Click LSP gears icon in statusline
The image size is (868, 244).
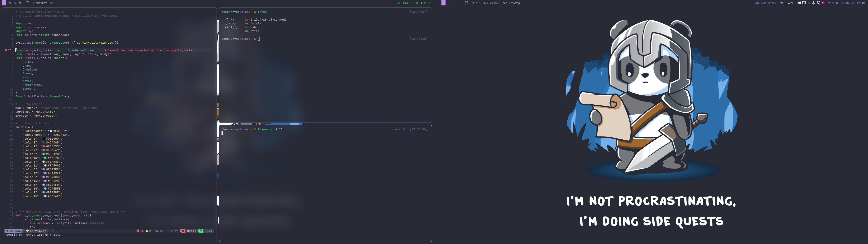point(156,231)
